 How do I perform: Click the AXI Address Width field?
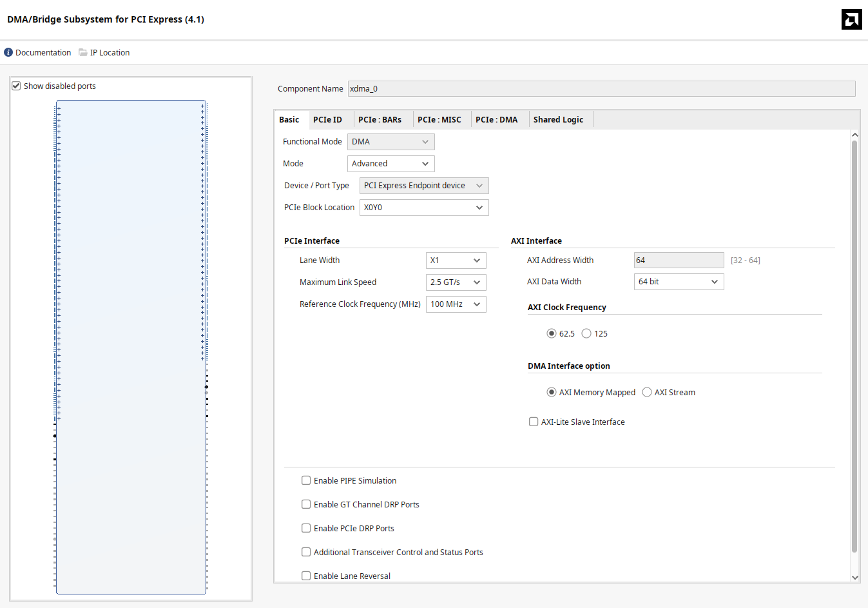679,260
